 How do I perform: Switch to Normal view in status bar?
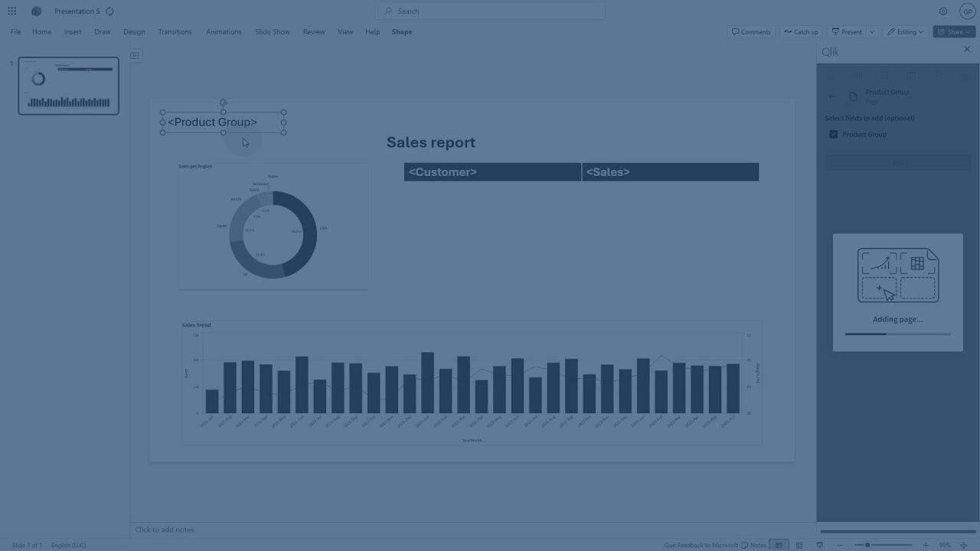coord(779,545)
